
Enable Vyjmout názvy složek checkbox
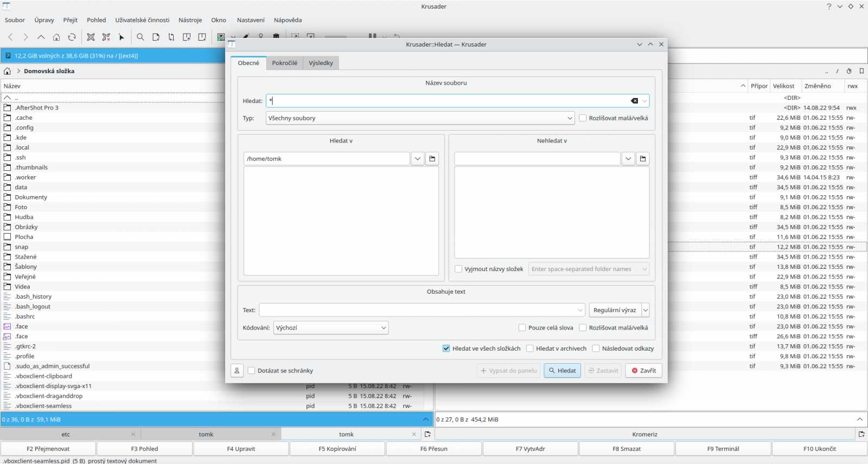489,269
